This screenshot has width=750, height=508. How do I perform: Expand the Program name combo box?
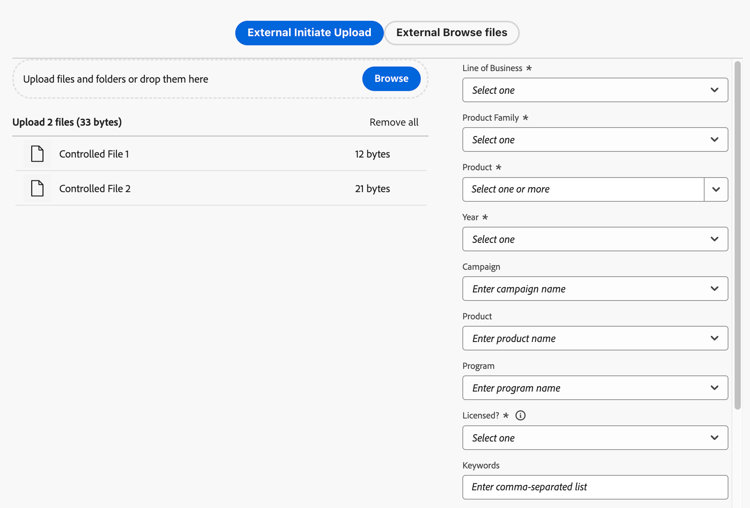[594, 388]
